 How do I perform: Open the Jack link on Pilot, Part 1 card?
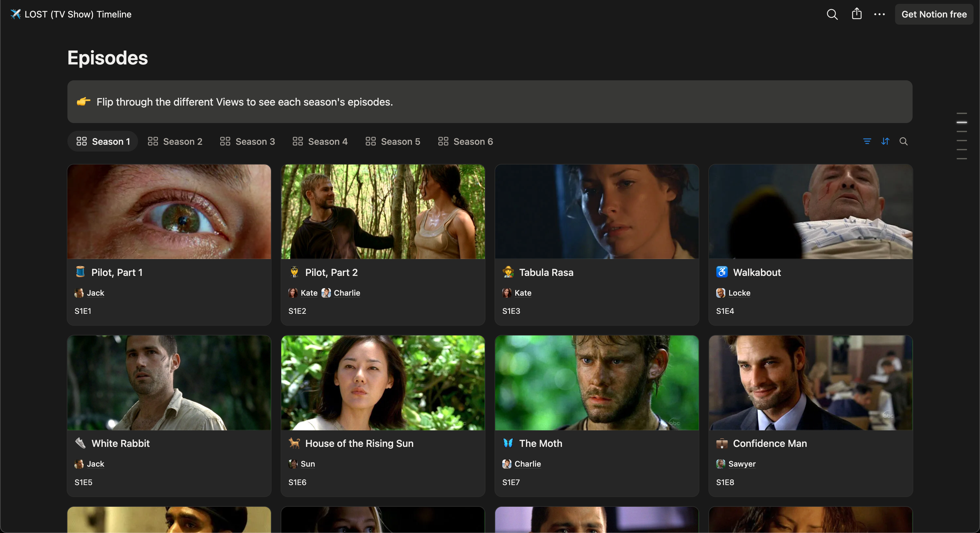coord(95,293)
